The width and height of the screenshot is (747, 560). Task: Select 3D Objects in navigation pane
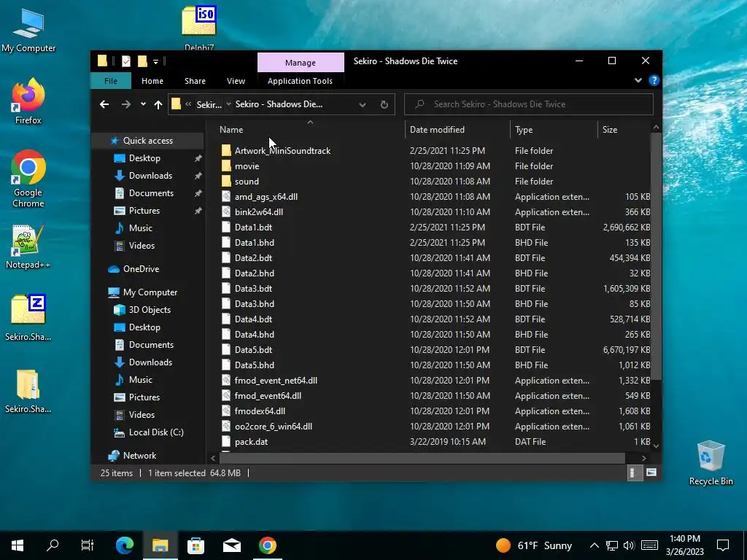(150, 310)
